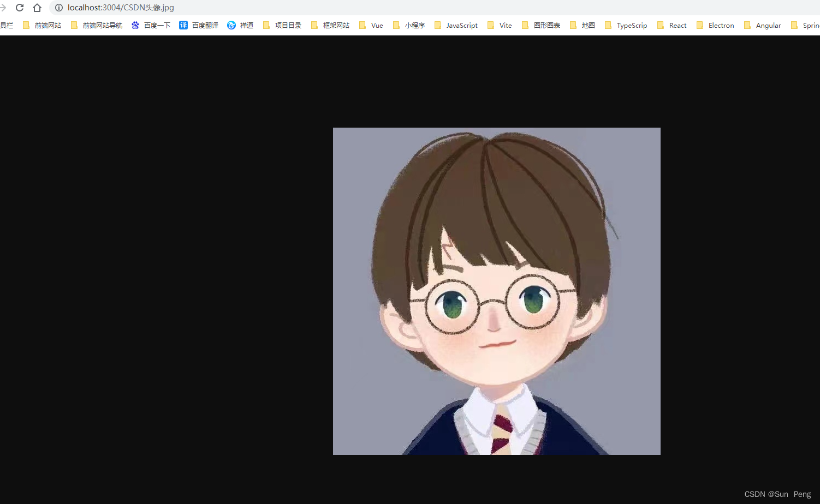Click the address bar URL localhost:3004

click(121, 8)
